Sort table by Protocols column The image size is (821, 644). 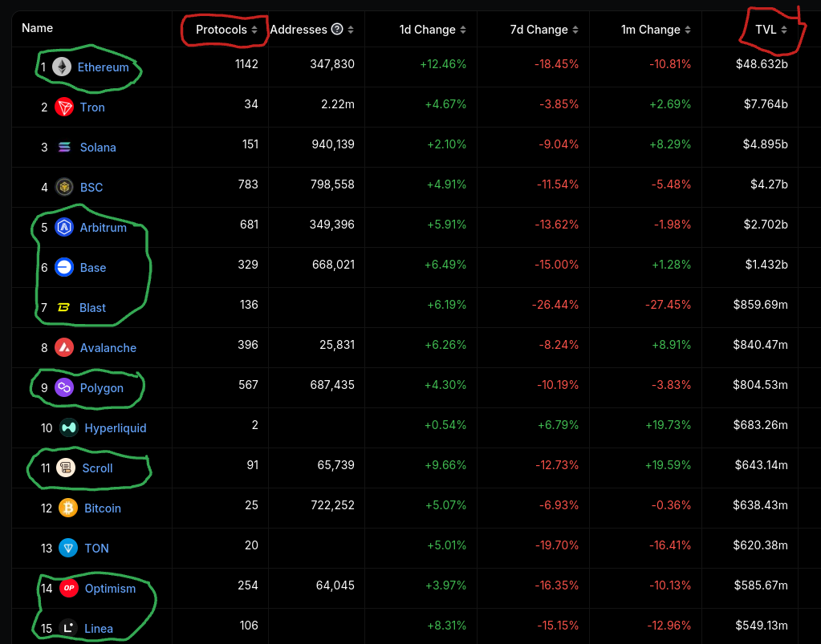coord(226,30)
